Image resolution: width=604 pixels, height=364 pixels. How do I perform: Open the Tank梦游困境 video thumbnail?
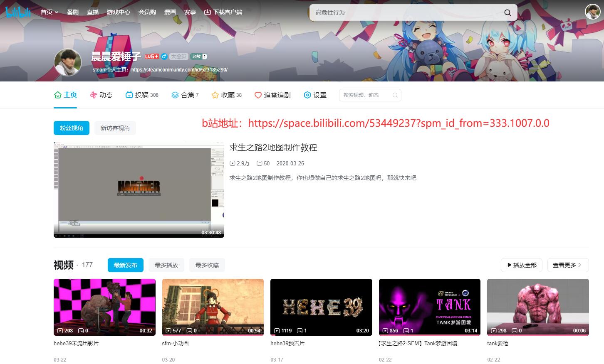(x=430, y=307)
